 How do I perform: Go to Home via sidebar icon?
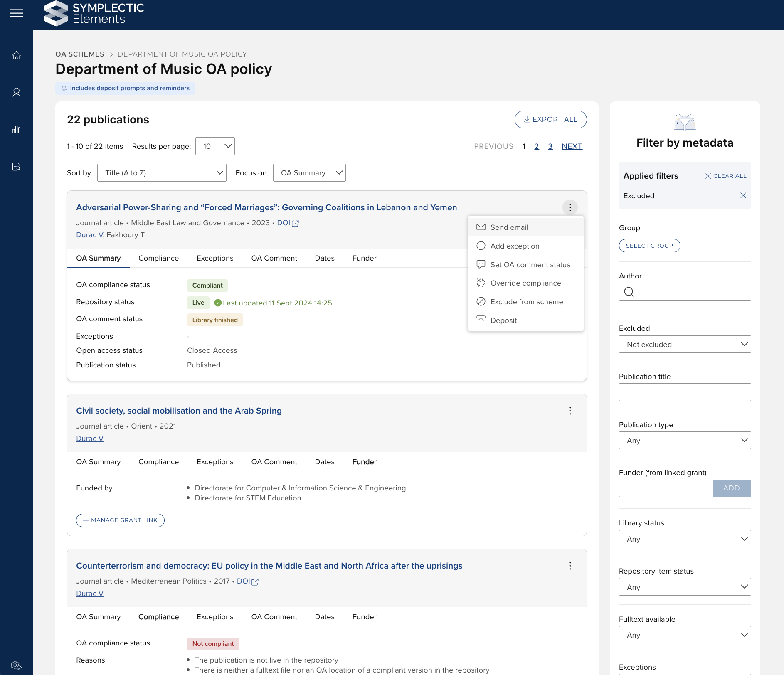(16, 55)
